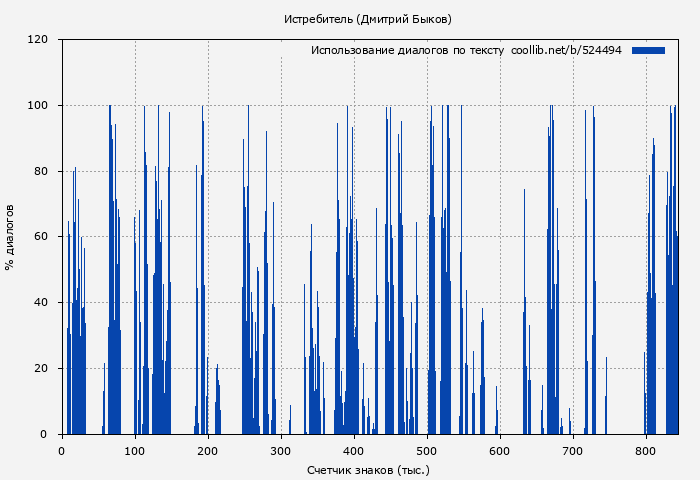Click the blue legend color swatch
The height and width of the screenshot is (480, 700).
point(648,50)
